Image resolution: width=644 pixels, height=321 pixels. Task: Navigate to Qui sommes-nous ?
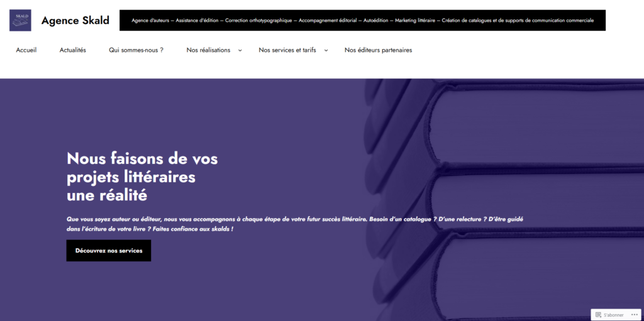(x=136, y=50)
